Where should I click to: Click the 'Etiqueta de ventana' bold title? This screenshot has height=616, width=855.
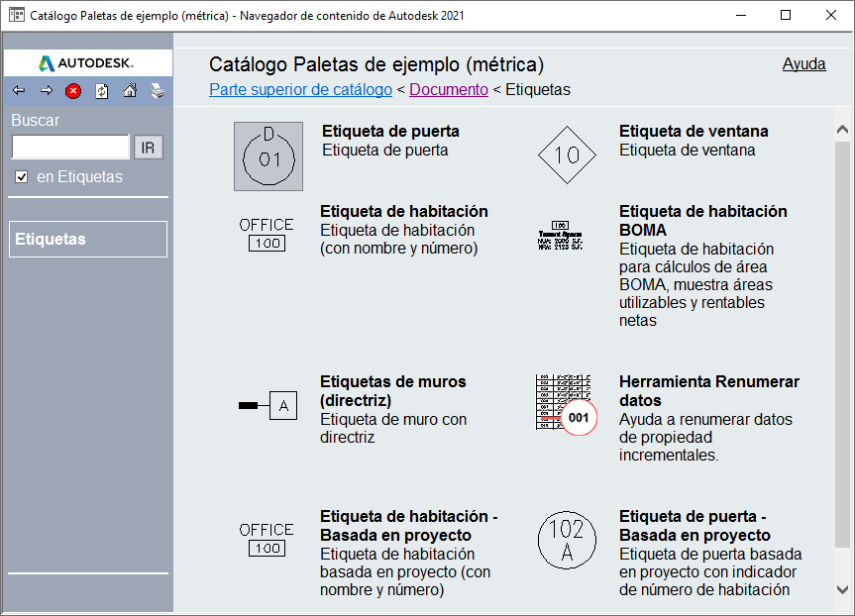(x=694, y=131)
